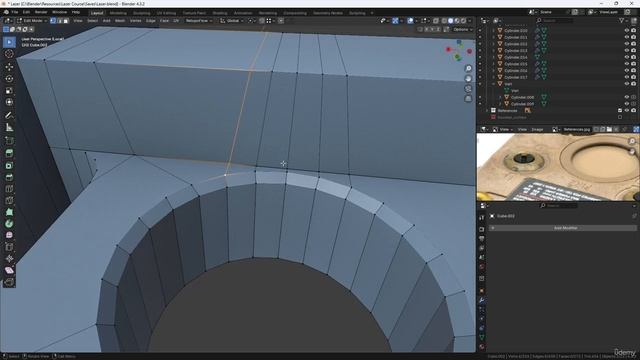The width and height of the screenshot is (640, 360).
Task: Open the Object Data green triangle tab
Action: (x=482, y=337)
